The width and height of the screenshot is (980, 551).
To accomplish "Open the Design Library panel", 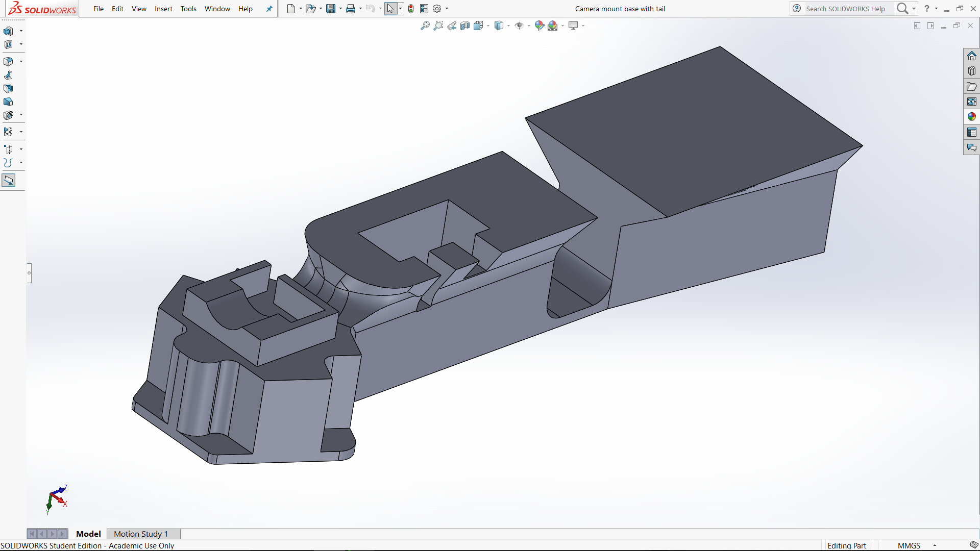I will (972, 71).
